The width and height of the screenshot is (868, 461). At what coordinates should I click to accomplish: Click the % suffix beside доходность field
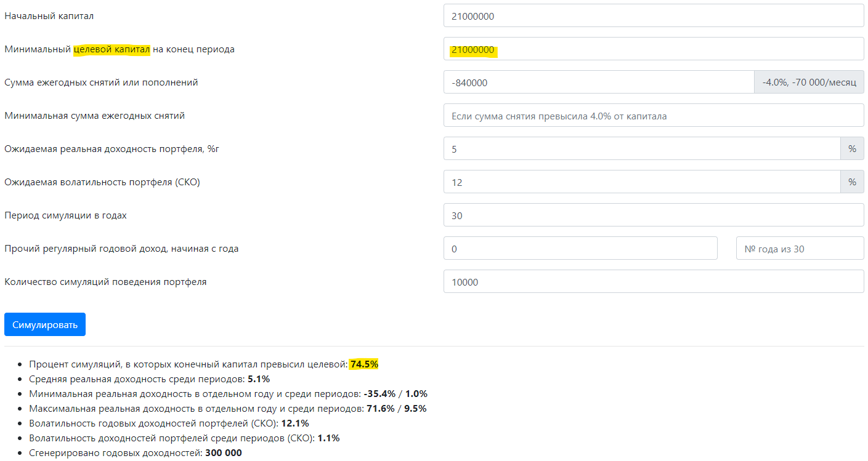[853, 149]
